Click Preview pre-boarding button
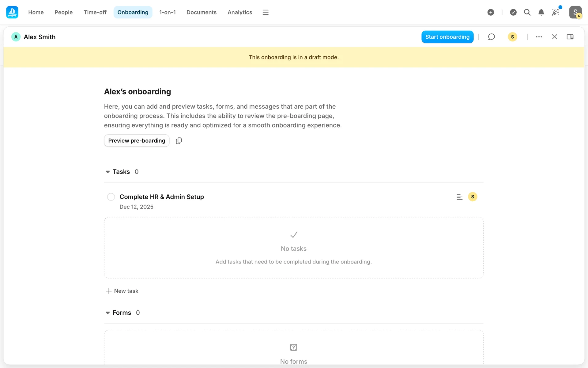 pyautogui.click(x=137, y=141)
